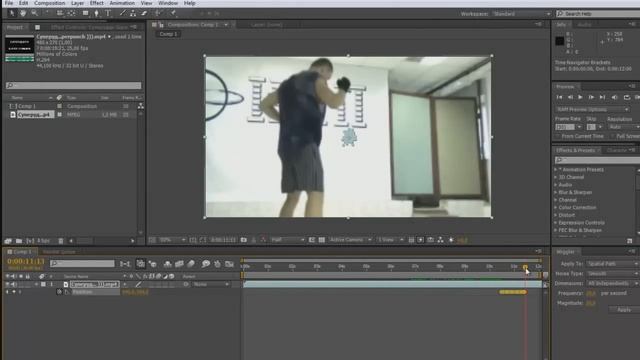
Task: Open the RAM Preview Options dropdown
Action: coord(592,109)
